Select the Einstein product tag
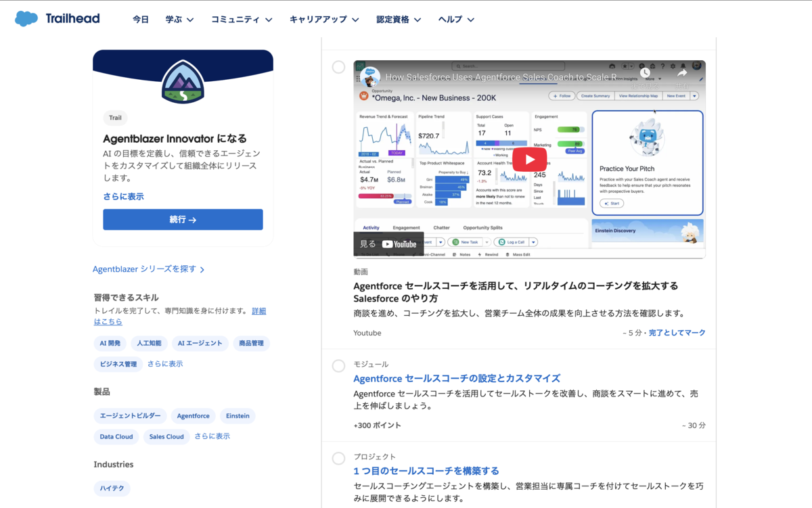 point(238,416)
